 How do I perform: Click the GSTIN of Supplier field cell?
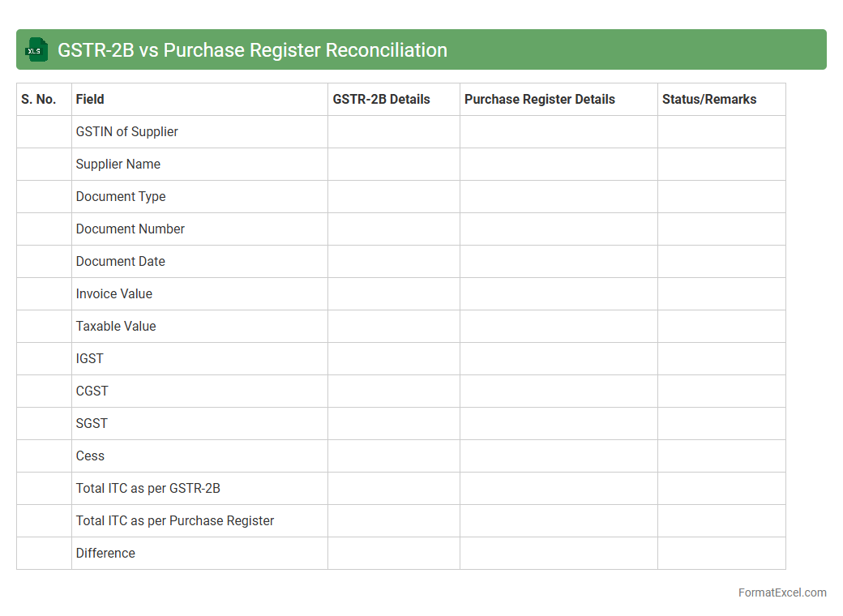[127, 132]
